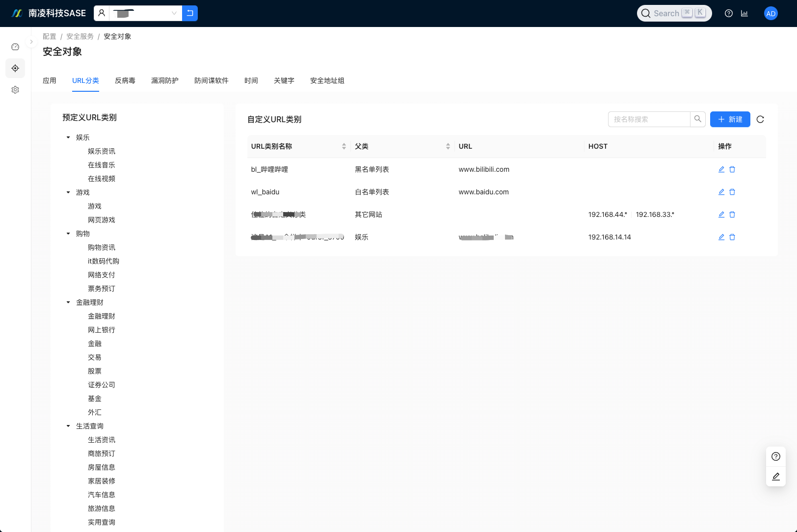Open the help question-mark icon in header
The image size is (797, 532).
pyautogui.click(x=729, y=13)
